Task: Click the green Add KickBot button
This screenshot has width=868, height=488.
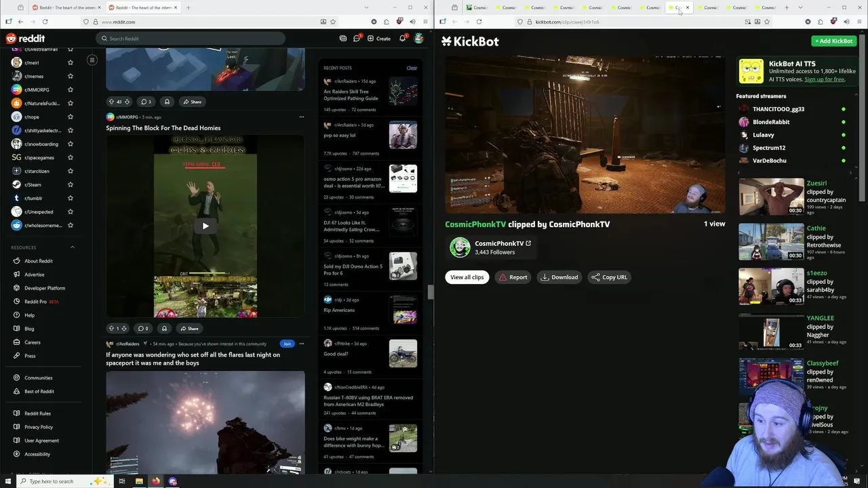Action: click(x=834, y=41)
